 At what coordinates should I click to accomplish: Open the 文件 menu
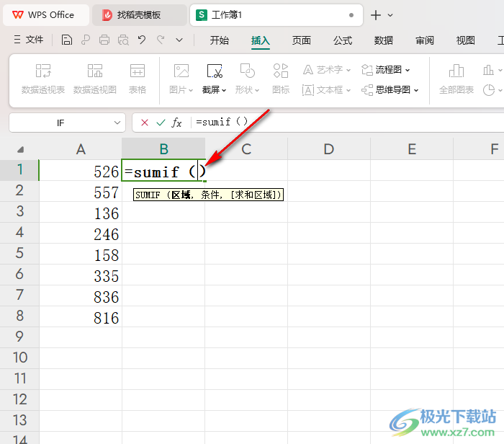pos(29,40)
